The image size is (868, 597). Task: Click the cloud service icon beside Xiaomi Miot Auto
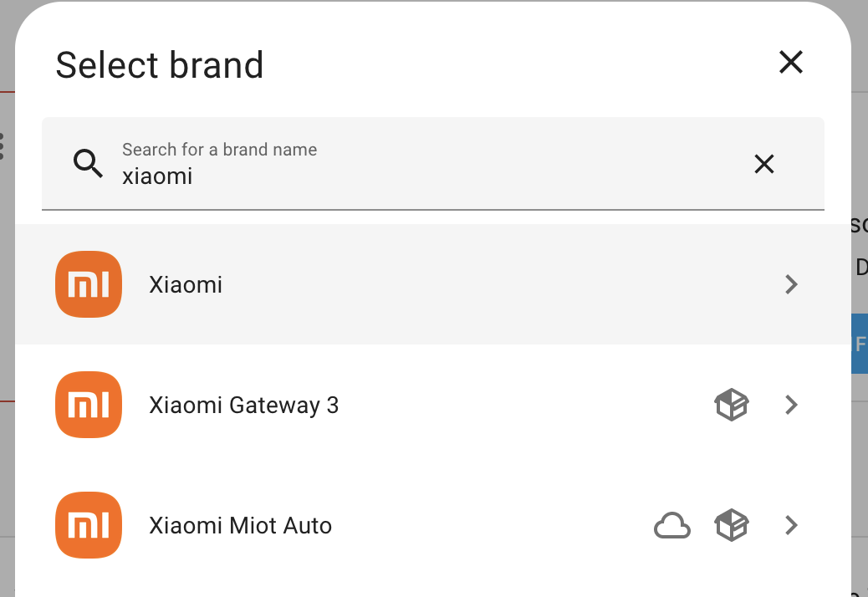tap(672, 525)
